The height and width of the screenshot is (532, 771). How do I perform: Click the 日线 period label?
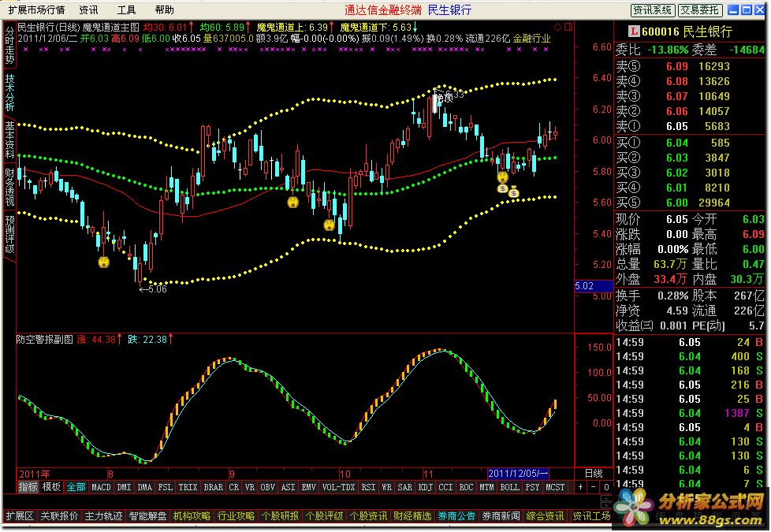[594, 474]
